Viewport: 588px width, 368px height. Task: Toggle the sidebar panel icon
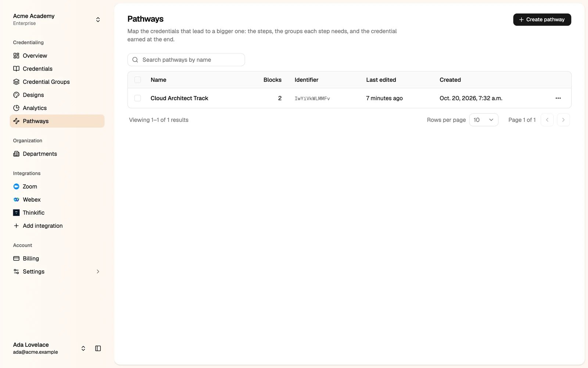98,348
